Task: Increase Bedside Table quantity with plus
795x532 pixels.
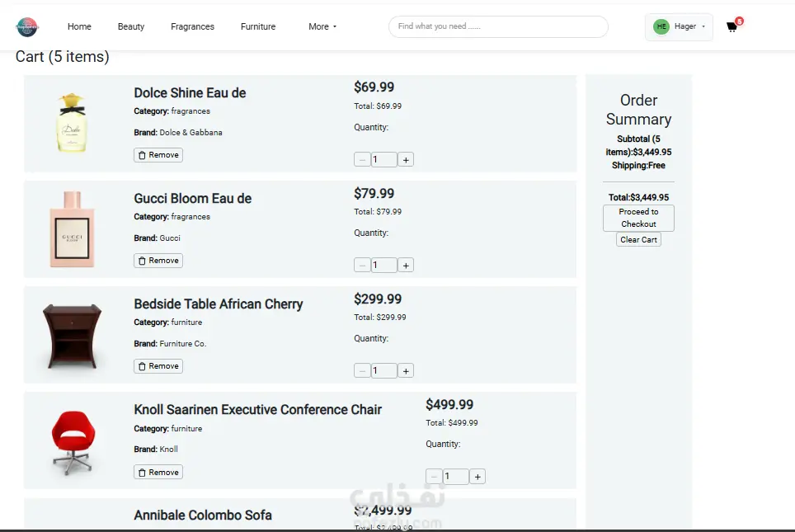Action: pyautogui.click(x=406, y=370)
